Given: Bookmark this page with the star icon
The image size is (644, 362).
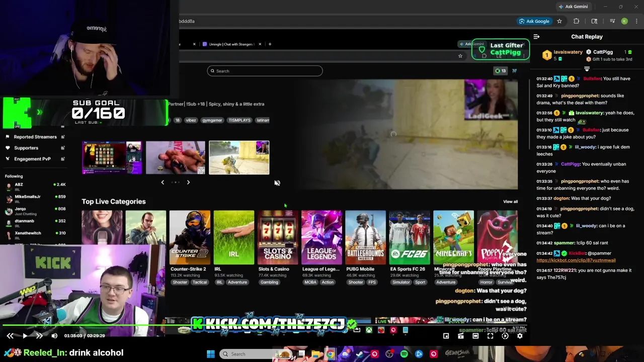Looking at the screenshot, I should tap(559, 21).
